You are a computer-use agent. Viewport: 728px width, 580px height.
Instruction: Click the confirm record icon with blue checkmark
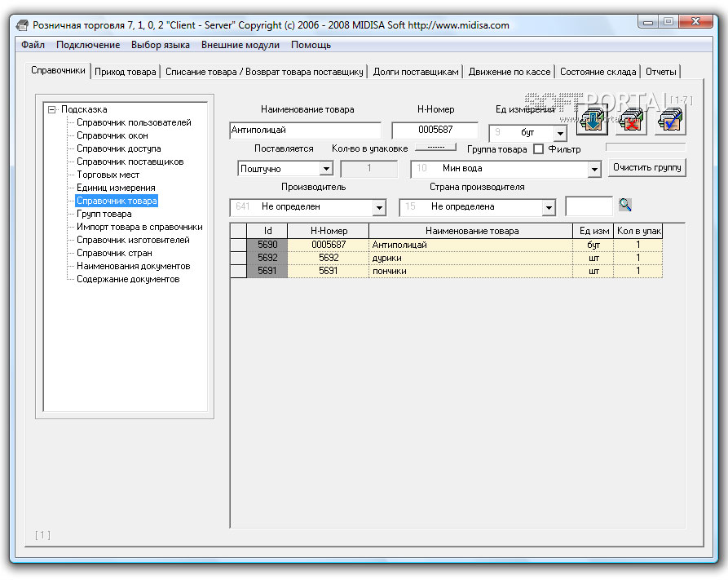669,120
